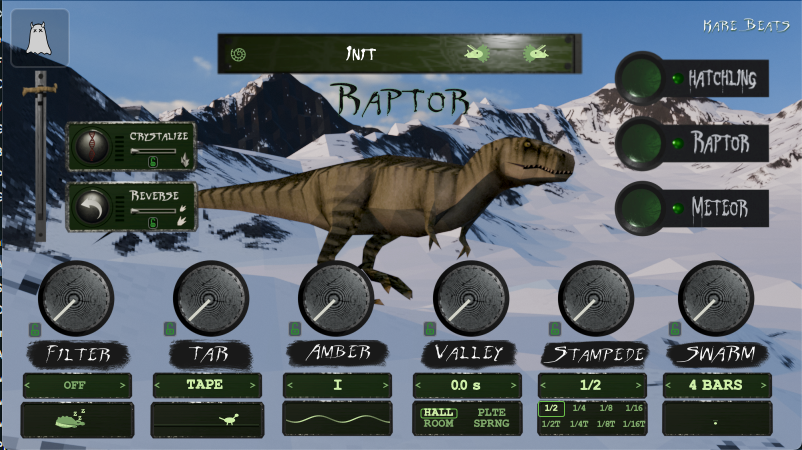The width and height of the screenshot is (802, 450).
Task: Toggle the Filter knob lock
Action: [35, 329]
